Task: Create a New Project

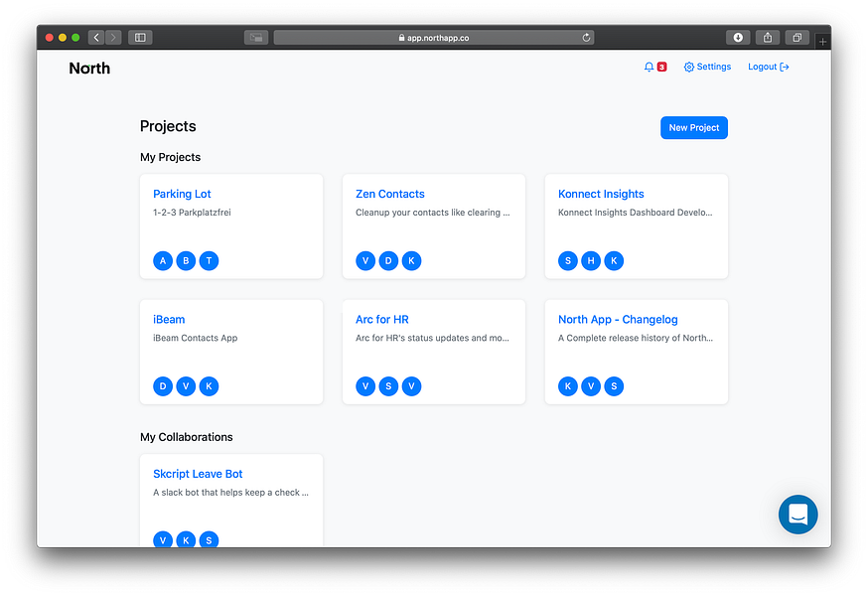Action: point(693,128)
